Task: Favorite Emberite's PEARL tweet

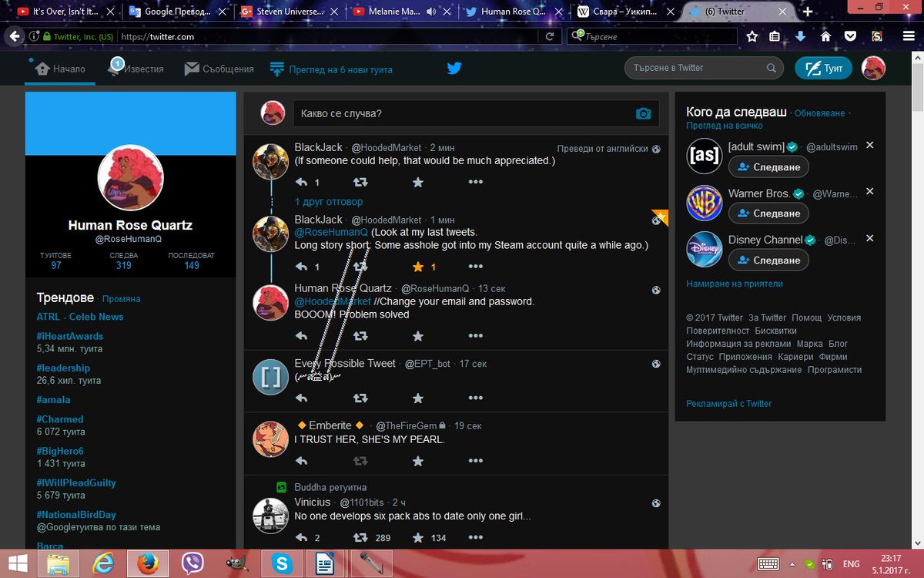Action: pos(417,461)
